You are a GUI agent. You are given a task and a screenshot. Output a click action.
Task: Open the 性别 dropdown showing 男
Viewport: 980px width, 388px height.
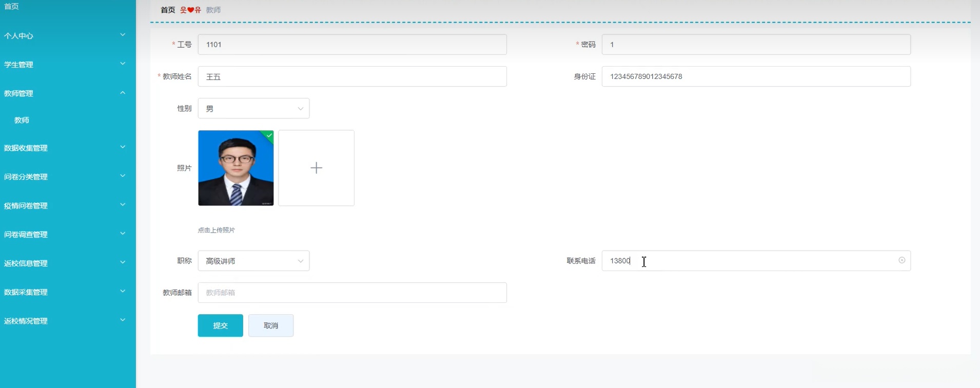(253, 108)
